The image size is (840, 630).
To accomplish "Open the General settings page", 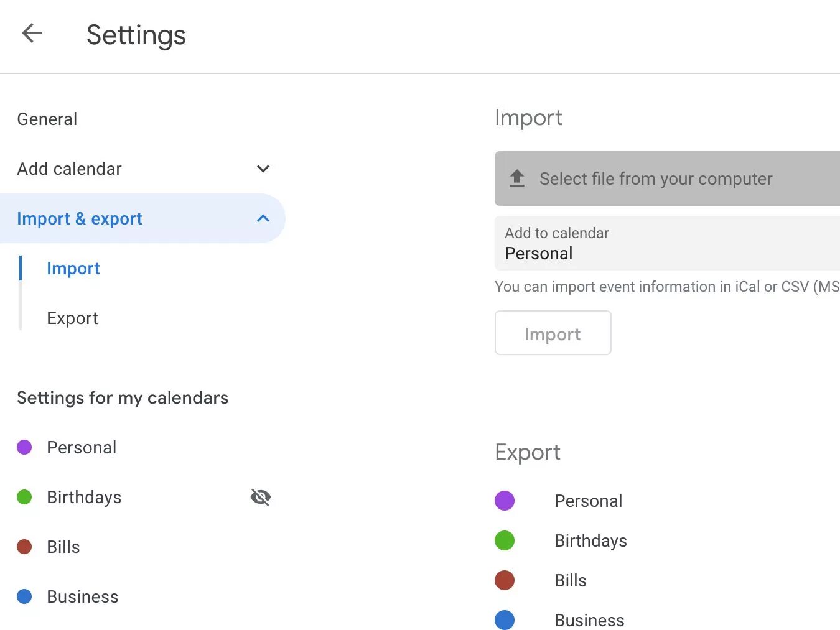I will 47,119.
